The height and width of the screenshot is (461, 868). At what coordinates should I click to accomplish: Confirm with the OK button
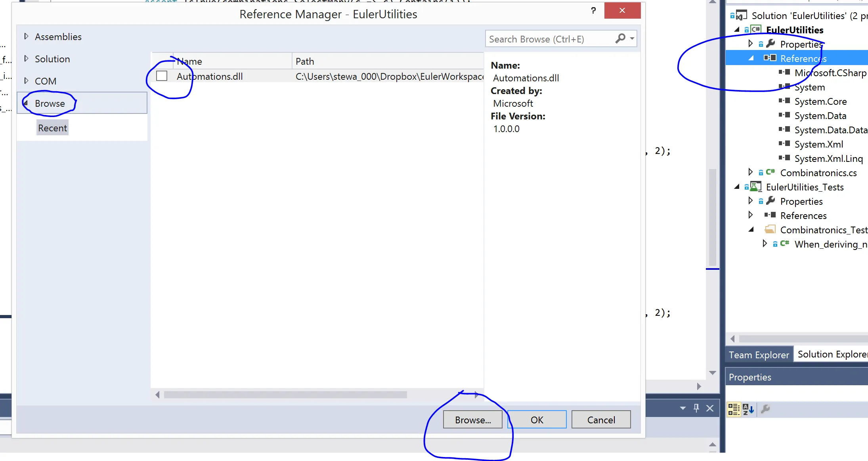pyautogui.click(x=537, y=420)
